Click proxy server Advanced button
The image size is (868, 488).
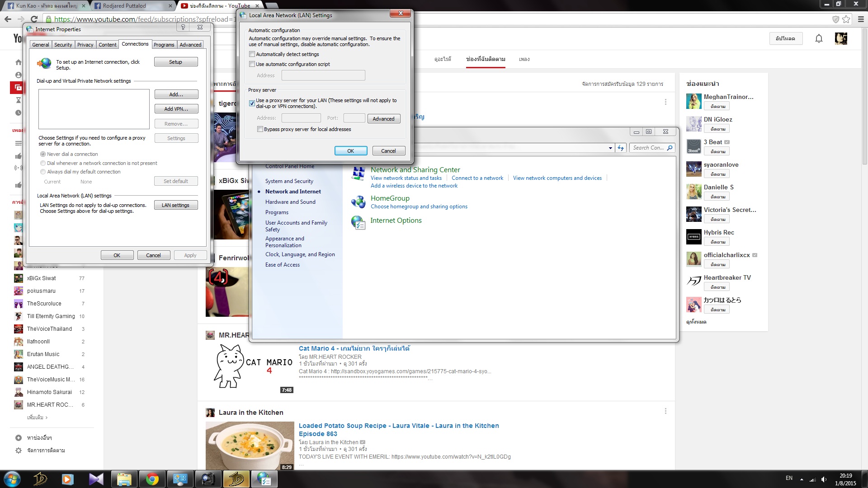click(x=383, y=119)
